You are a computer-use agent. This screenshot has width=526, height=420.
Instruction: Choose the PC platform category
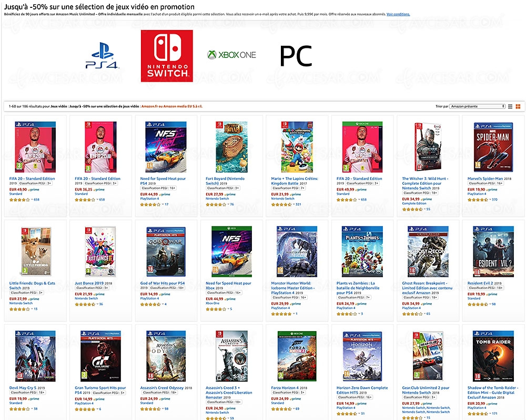pos(295,56)
